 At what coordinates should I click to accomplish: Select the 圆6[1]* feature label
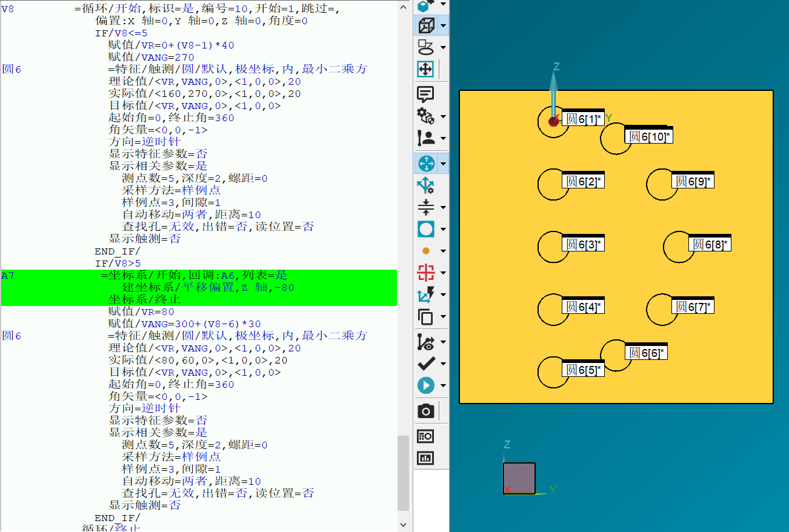tap(583, 119)
